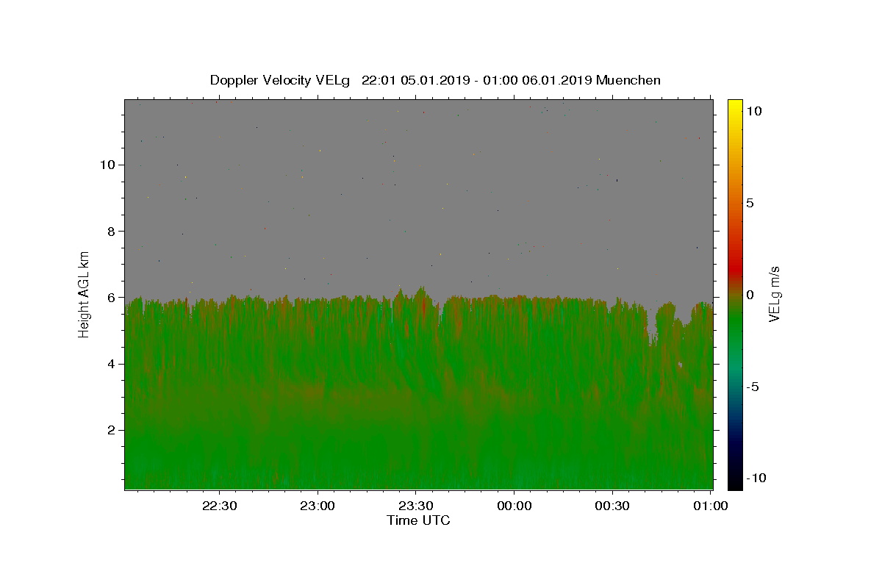The height and width of the screenshot is (588, 882).
Task: Click the colorbar value 0
Action: (750, 295)
